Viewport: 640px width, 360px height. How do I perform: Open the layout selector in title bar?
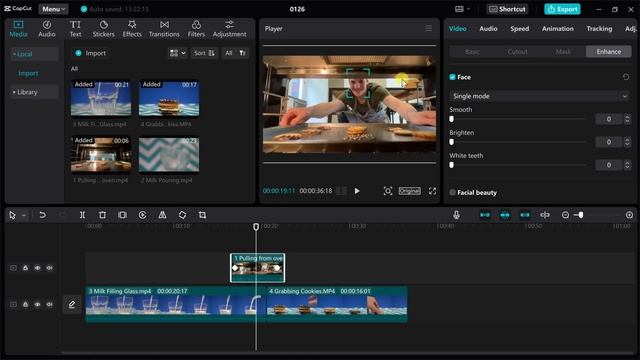pyautogui.click(x=462, y=9)
